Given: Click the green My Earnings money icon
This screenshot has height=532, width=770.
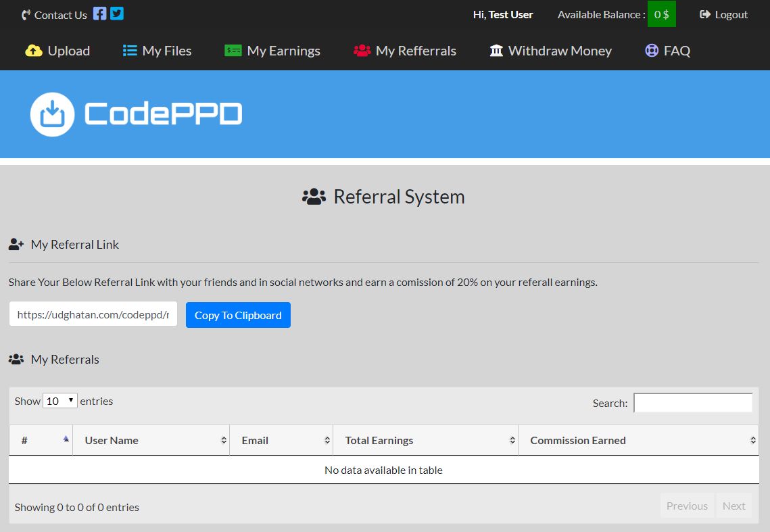Looking at the screenshot, I should coord(233,51).
